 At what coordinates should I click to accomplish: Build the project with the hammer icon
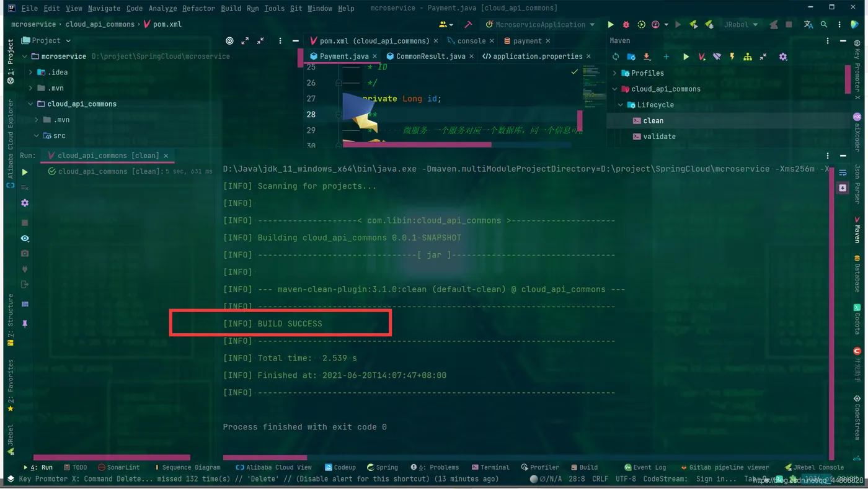click(x=468, y=25)
